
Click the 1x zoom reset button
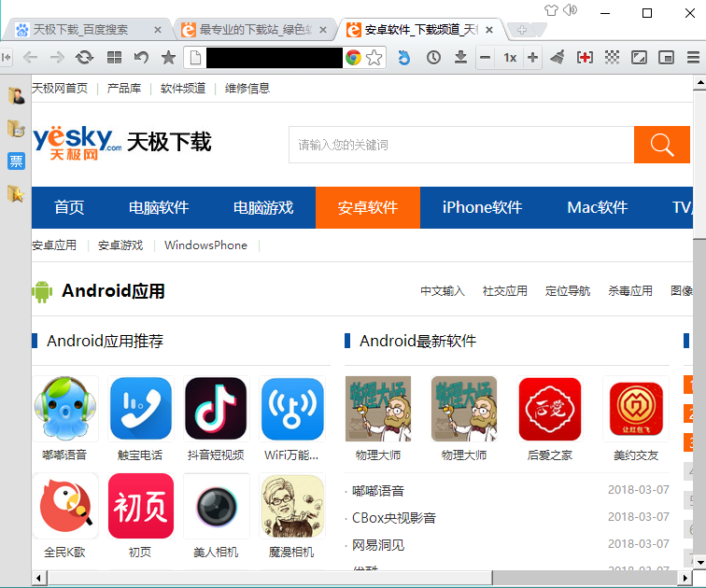[x=509, y=58]
